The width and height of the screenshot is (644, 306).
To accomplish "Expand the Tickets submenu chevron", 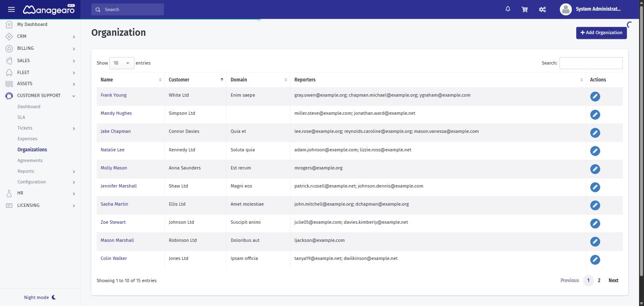I will [74, 129].
